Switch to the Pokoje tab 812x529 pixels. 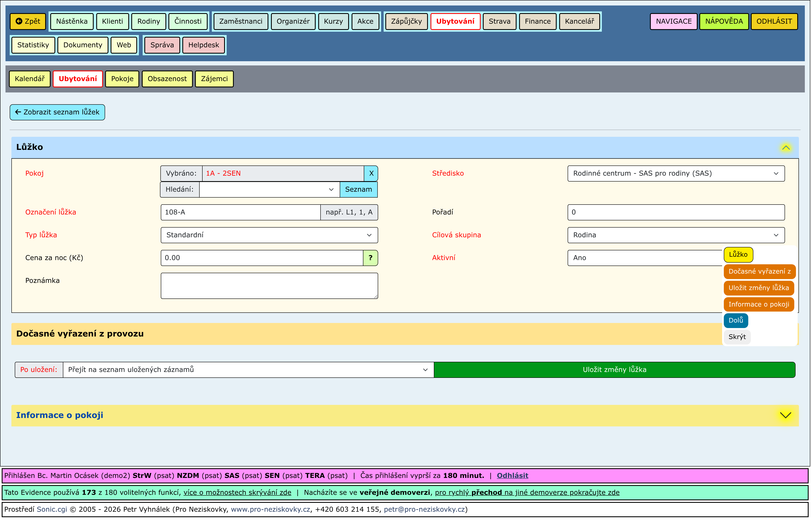[122, 79]
